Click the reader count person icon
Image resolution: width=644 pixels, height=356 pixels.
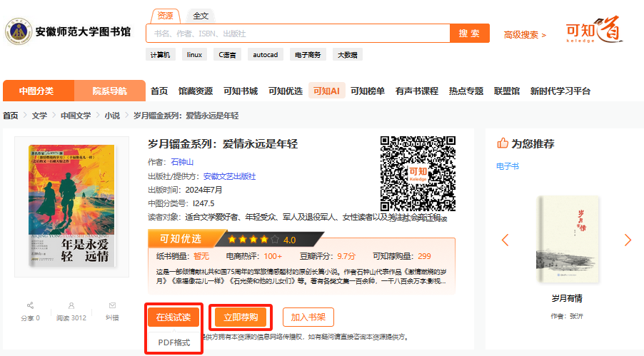coord(71,305)
